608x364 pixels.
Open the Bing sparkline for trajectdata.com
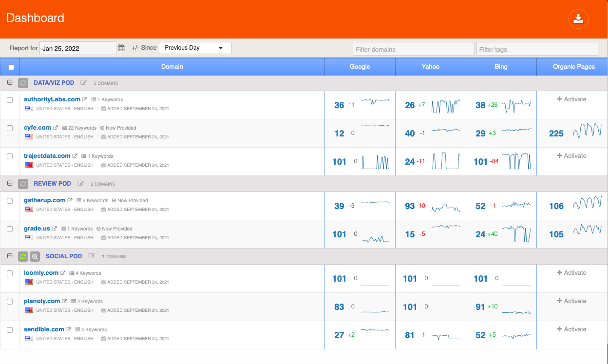[x=516, y=161]
